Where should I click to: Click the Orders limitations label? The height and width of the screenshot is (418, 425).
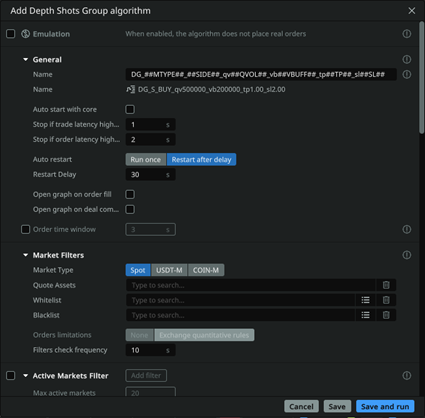[x=62, y=335]
